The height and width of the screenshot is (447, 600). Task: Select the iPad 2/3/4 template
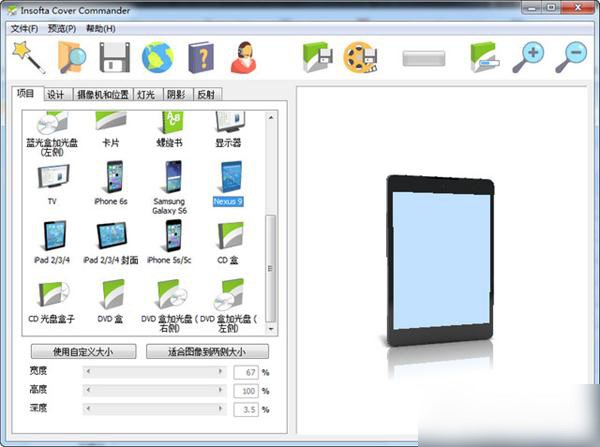click(x=52, y=243)
